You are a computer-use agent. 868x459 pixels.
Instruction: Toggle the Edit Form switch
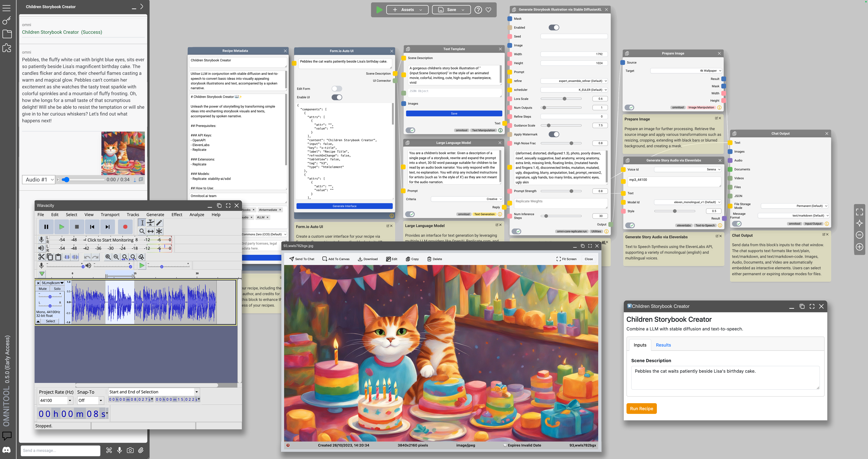(337, 89)
